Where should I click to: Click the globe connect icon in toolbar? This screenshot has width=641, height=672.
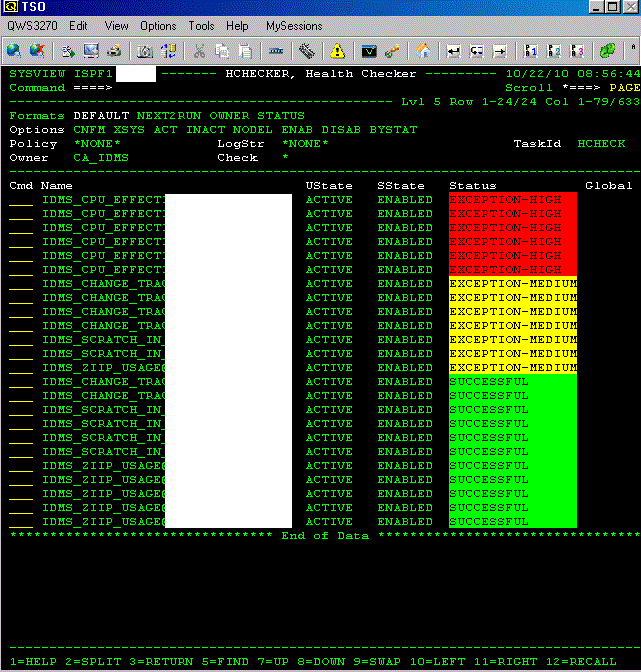(x=13, y=50)
